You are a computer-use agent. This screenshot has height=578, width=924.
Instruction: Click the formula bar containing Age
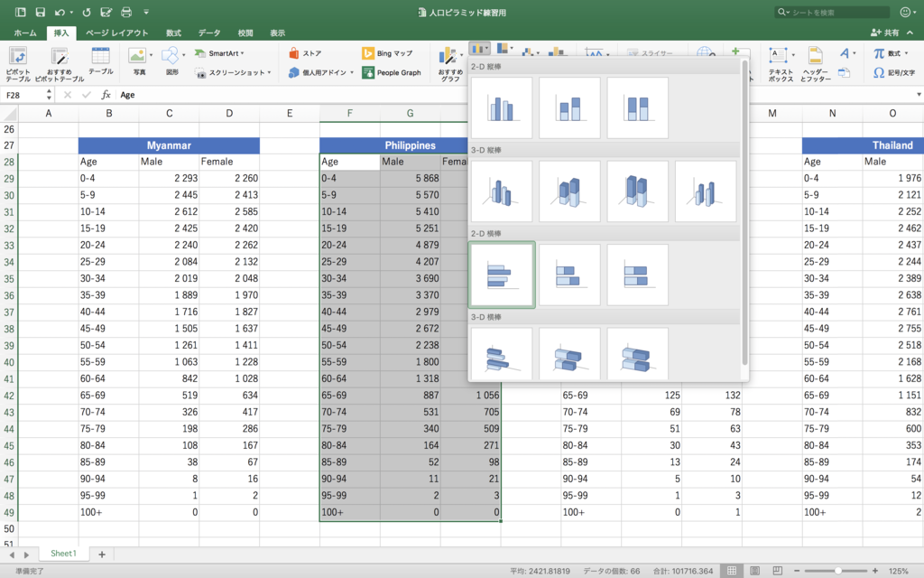[515, 94]
